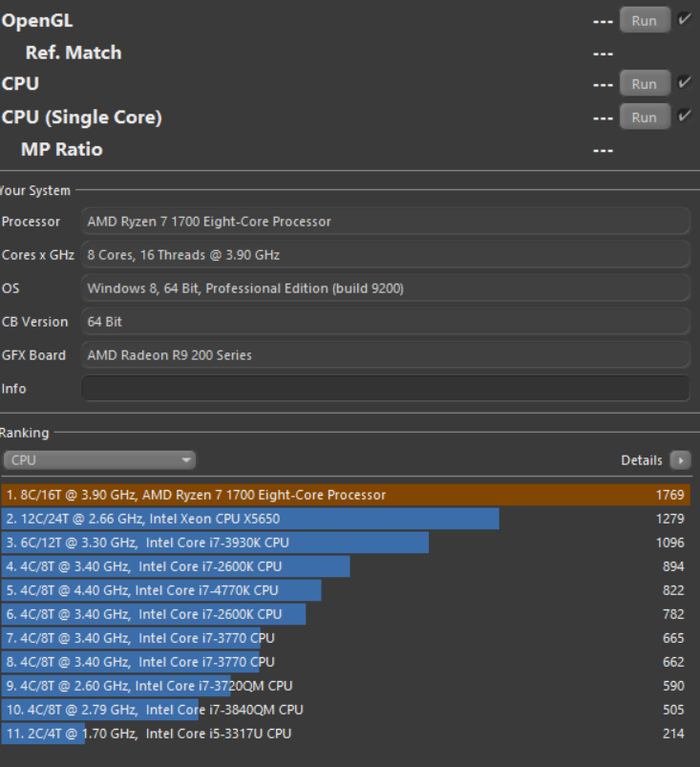Screen dimensions: 700x767
Task: Click the Cores x GHz field
Action: pyautogui.click(x=386, y=255)
